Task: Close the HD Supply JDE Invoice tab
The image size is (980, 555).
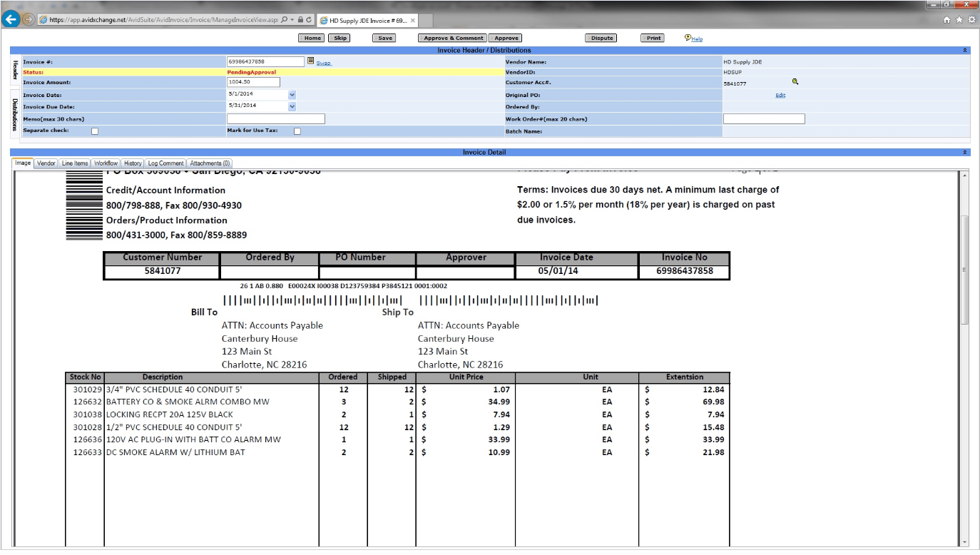Action: point(413,21)
